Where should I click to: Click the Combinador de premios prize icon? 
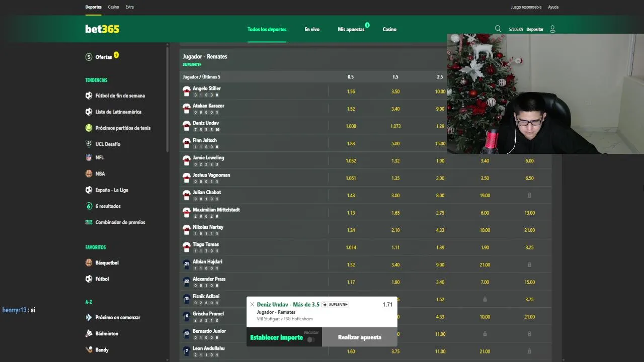pos(89,222)
